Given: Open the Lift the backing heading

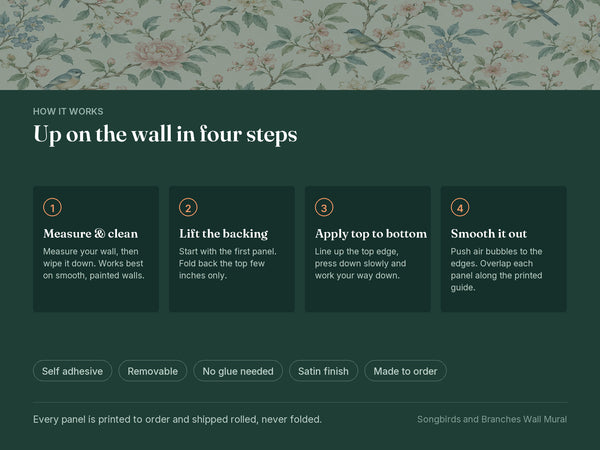Looking at the screenshot, I should point(223,233).
